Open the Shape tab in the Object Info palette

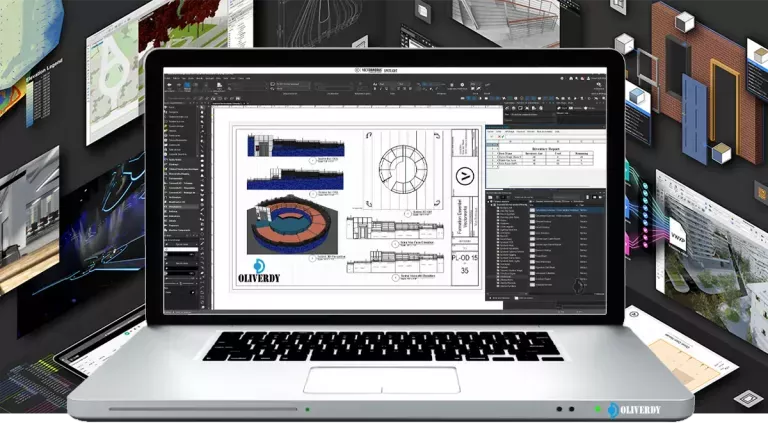pyautogui.click(x=562, y=108)
